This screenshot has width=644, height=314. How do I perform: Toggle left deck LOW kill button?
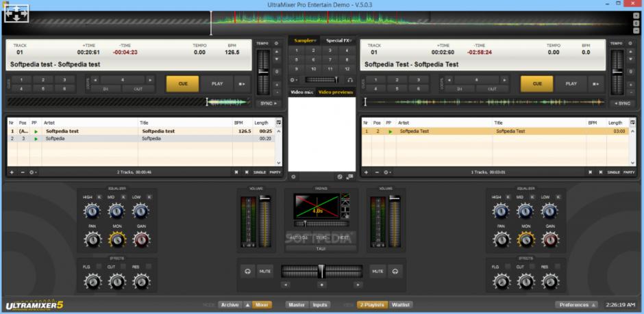[149, 197]
